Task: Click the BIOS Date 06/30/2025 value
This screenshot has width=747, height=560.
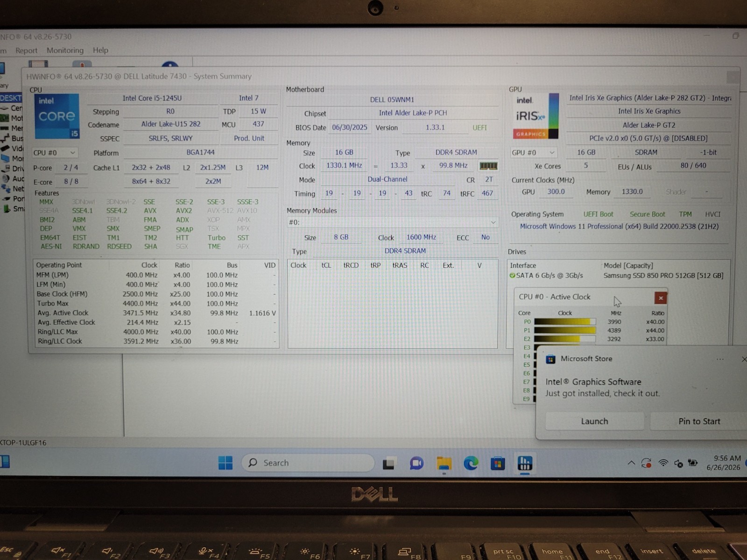Action: (350, 127)
